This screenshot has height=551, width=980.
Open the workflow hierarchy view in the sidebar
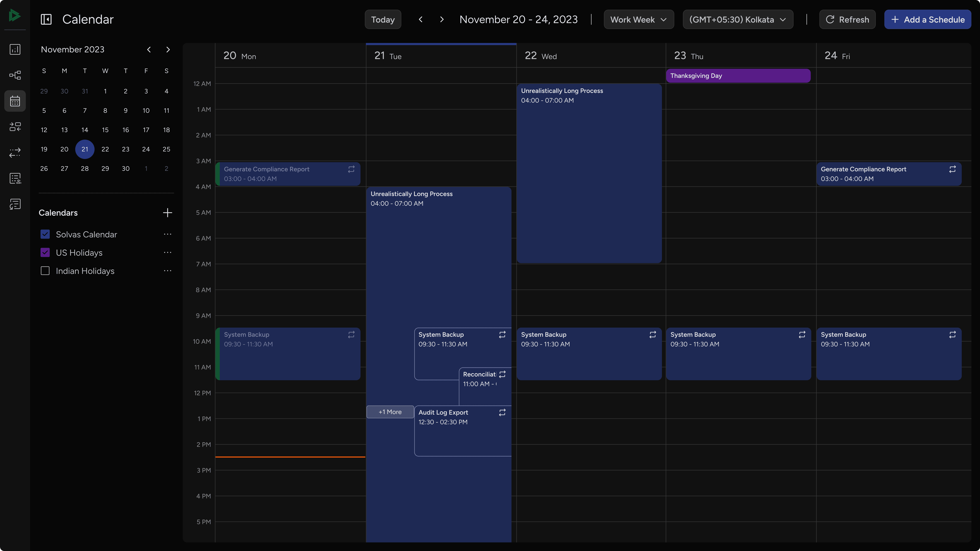[x=15, y=75]
